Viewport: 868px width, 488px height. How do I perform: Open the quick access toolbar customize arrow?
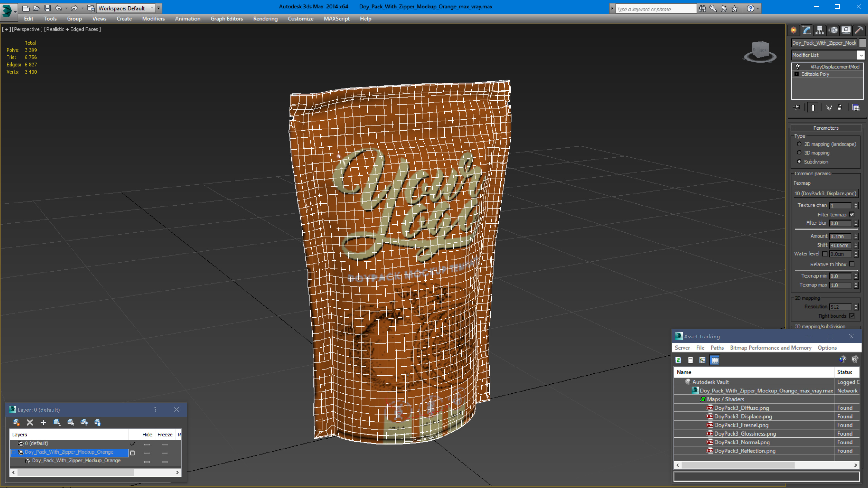(158, 8)
